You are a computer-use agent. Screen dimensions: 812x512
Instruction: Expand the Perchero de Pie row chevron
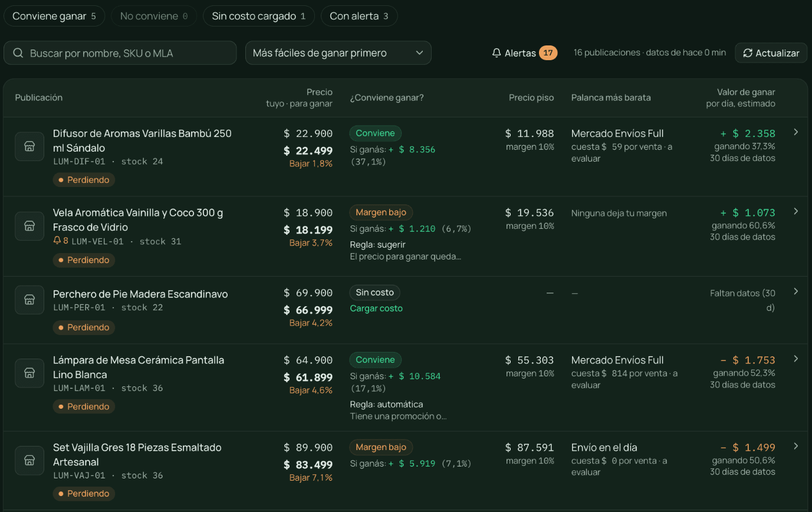point(796,291)
